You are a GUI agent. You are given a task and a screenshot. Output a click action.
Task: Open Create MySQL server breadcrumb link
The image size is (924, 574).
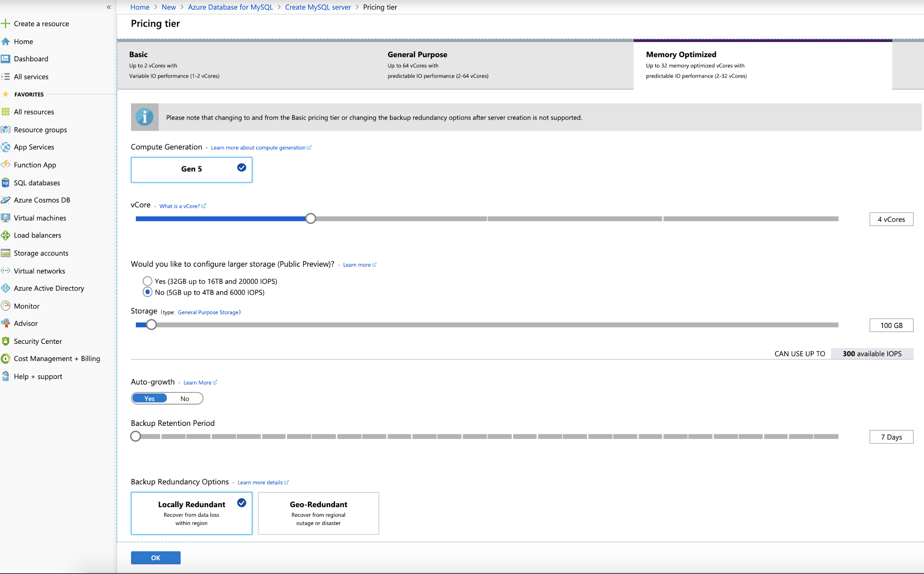[x=318, y=7]
